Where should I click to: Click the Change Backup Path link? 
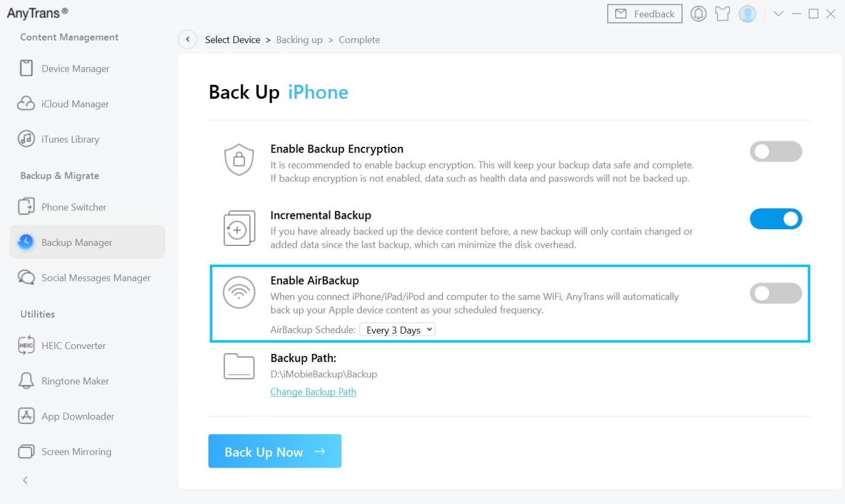tap(313, 392)
